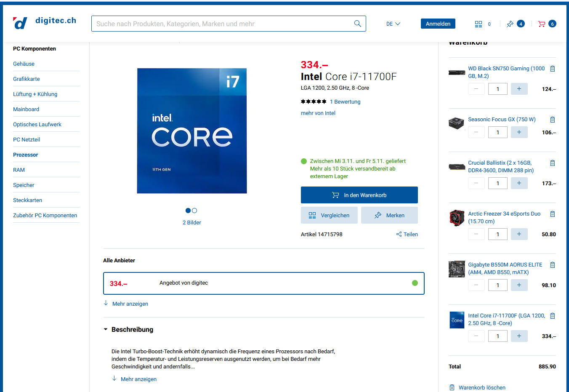Viewport: 569px width, 392px height.
Task: Open Crucial Ballistix RAM thumbnail in cart
Action: click(x=457, y=167)
